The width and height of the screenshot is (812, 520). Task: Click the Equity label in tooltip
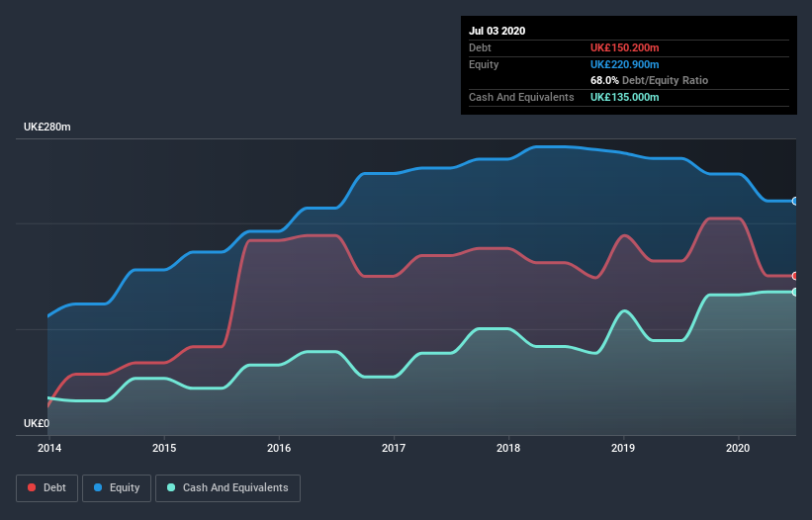484,64
